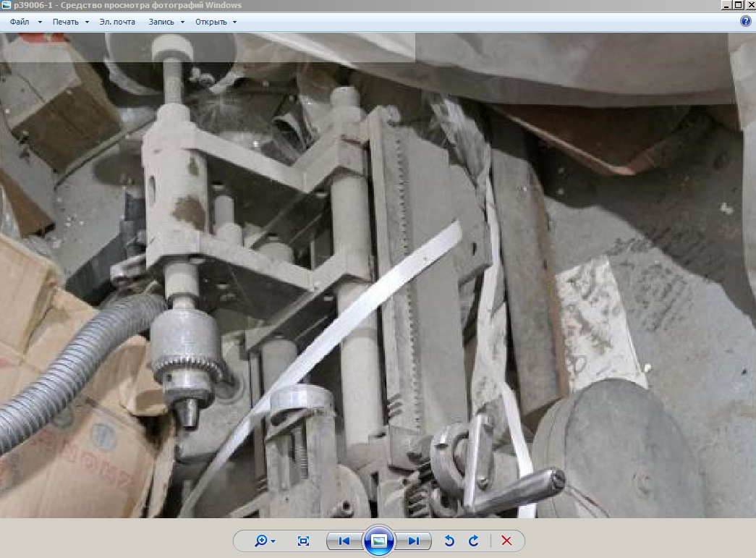Click the Эл. почта button

click(x=117, y=22)
